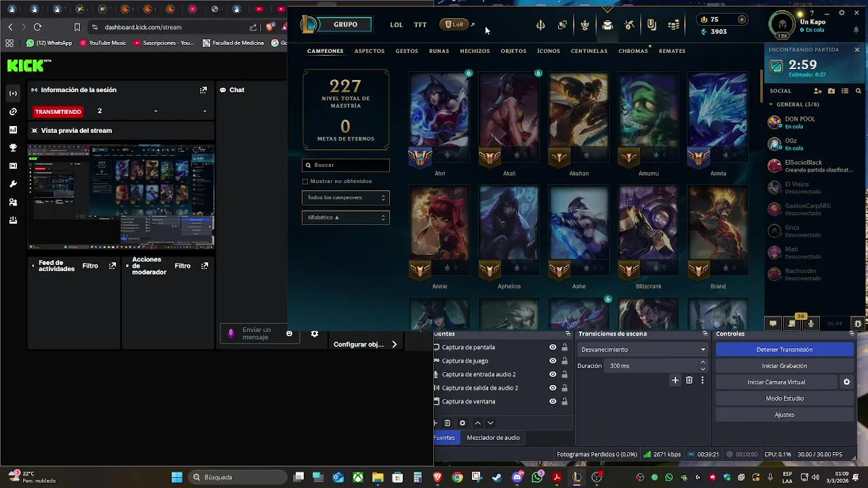The height and width of the screenshot is (488, 868).
Task: Click Modo Estudio button in OBS
Action: pyautogui.click(x=785, y=399)
